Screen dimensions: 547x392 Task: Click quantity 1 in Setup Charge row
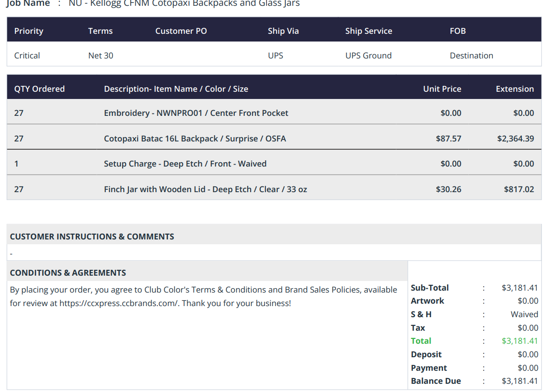(16, 164)
